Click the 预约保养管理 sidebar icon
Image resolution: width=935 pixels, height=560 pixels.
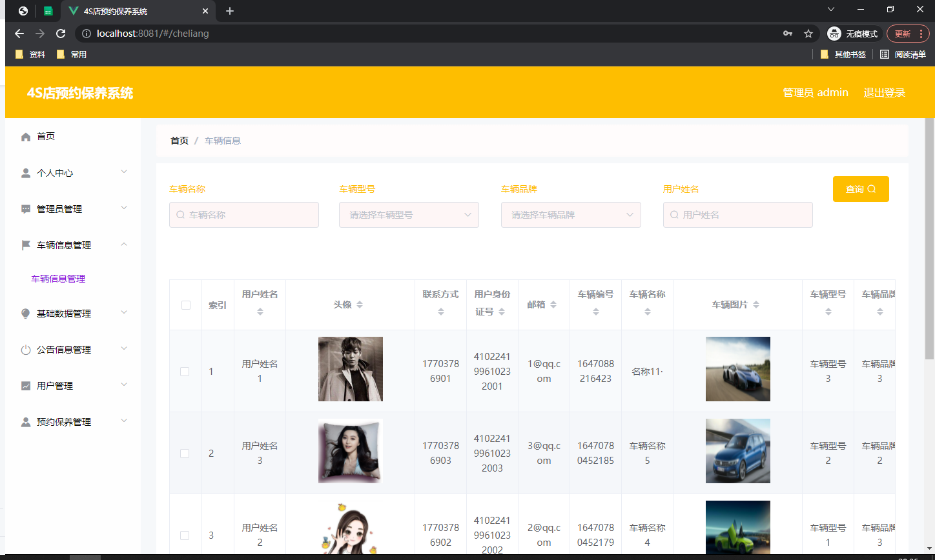pyautogui.click(x=25, y=421)
